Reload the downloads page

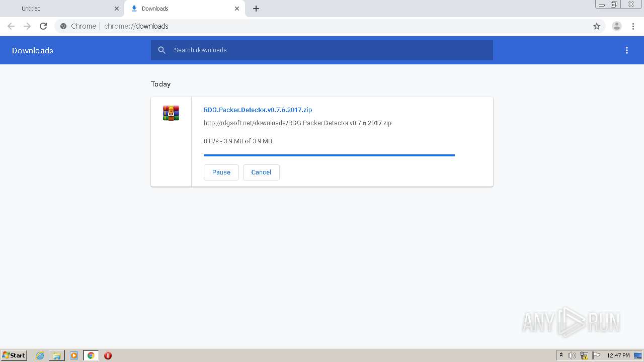click(x=43, y=26)
